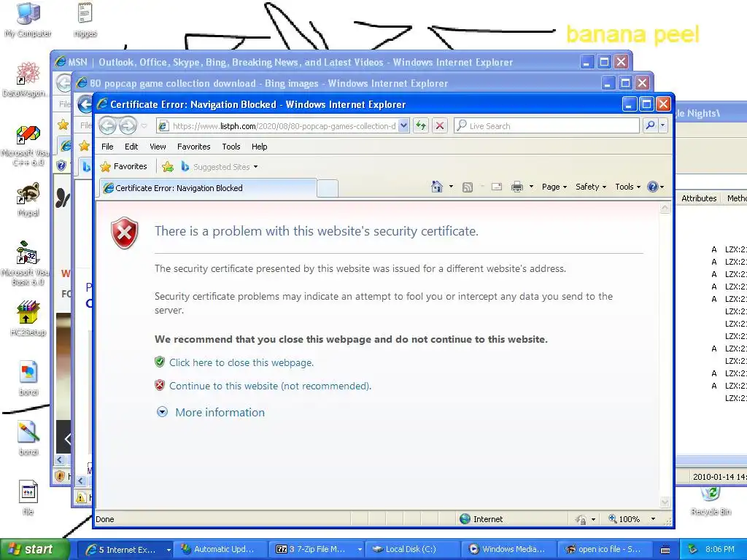The height and width of the screenshot is (560, 747).
Task: Click Back button in Bing images IE window
Action: coord(85,104)
